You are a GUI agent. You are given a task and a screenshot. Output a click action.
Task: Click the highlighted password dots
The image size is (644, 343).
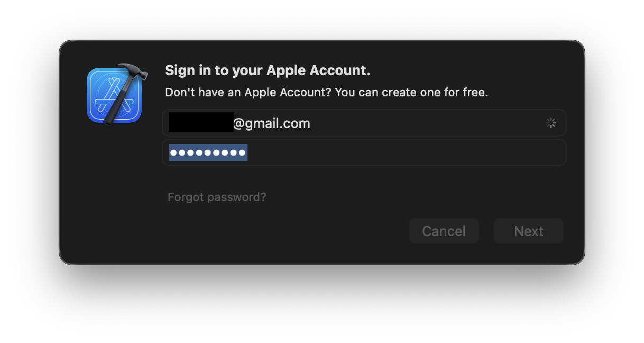pyautogui.click(x=208, y=153)
